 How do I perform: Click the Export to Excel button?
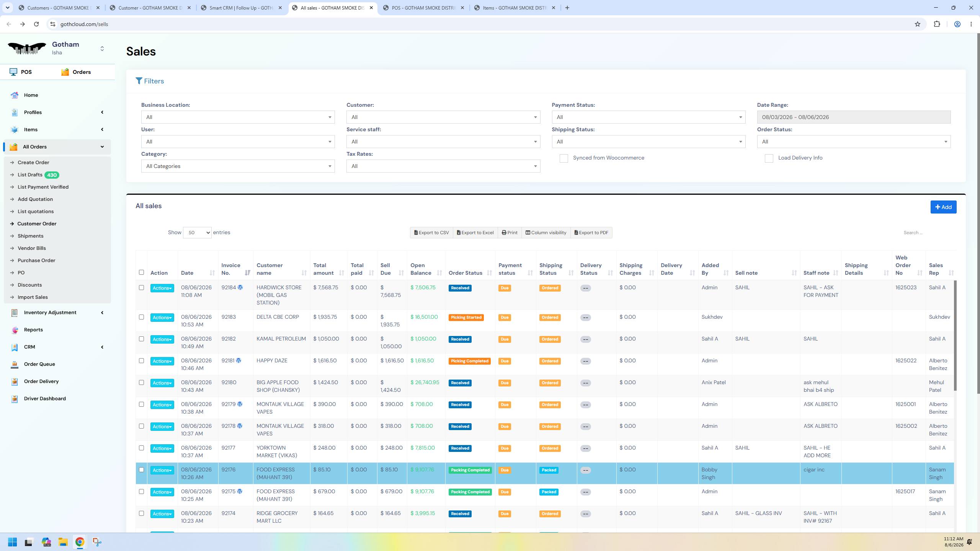click(475, 233)
